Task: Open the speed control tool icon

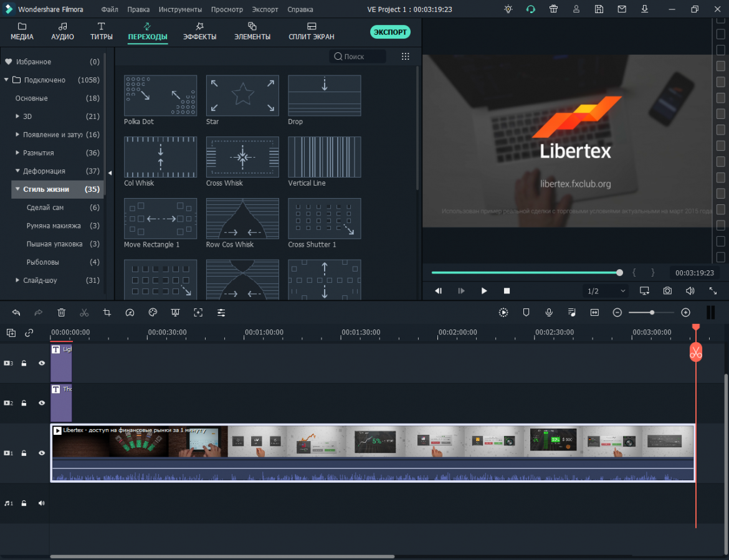Action: coord(130,313)
